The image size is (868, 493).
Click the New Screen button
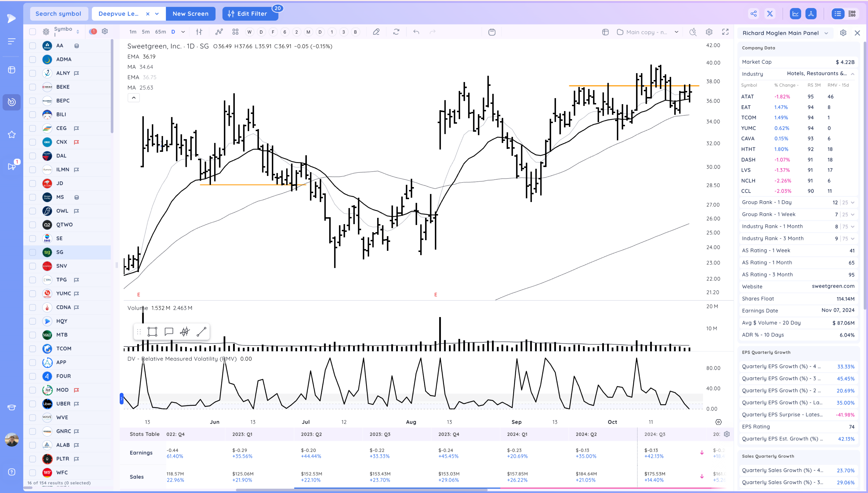point(191,13)
